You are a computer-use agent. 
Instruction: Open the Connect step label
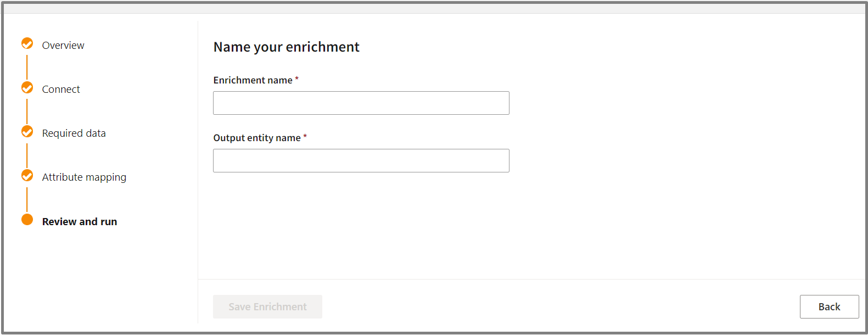(x=61, y=90)
